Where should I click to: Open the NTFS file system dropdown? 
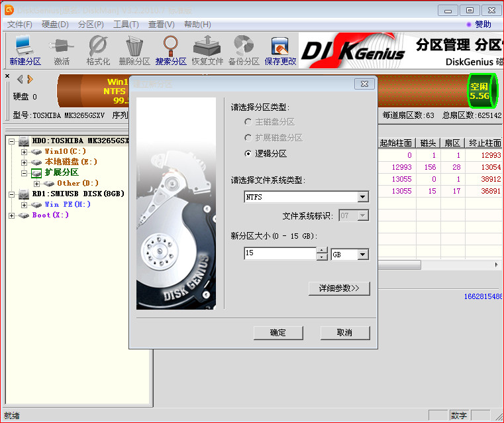coord(362,197)
